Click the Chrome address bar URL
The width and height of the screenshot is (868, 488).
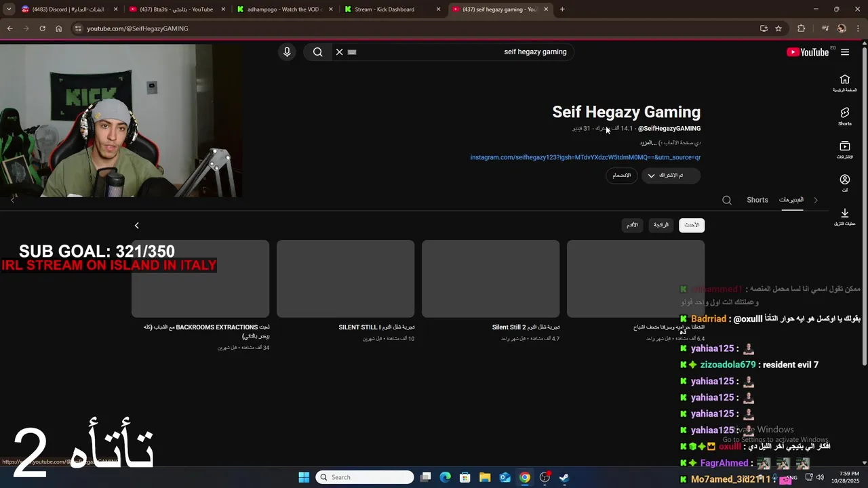point(138,28)
